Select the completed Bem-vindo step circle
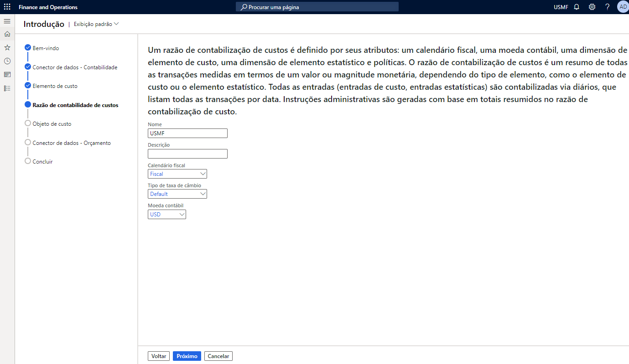629x364 pixels. (28, 47)
